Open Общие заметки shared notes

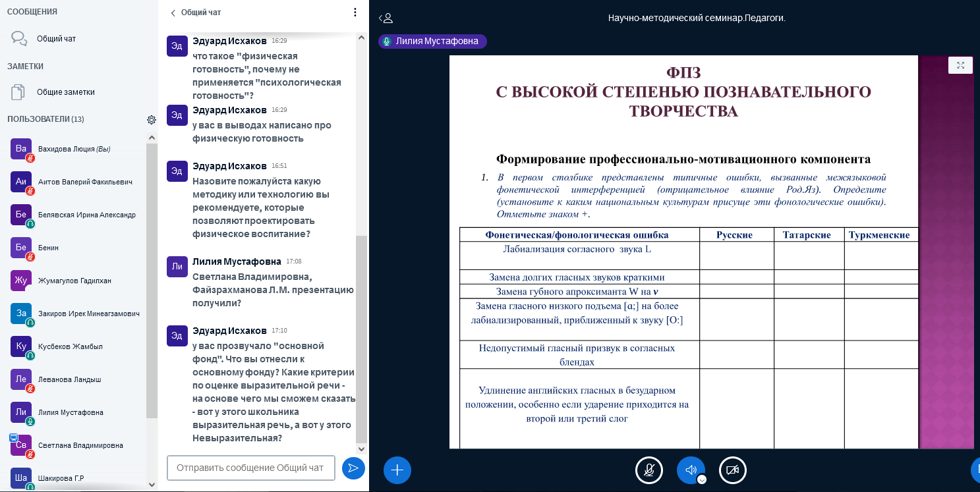click(x=65, y=92)
